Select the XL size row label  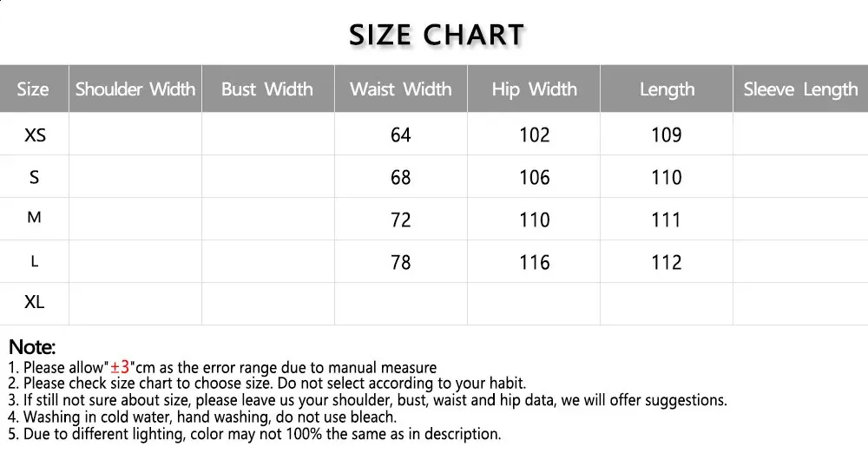(35, 303)
